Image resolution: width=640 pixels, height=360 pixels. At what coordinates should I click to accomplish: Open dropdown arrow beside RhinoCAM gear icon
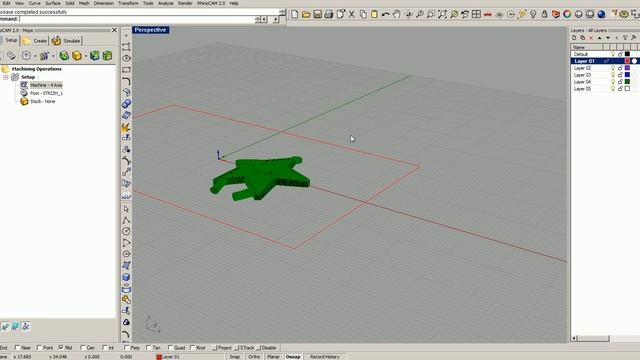tap(35, 56)
